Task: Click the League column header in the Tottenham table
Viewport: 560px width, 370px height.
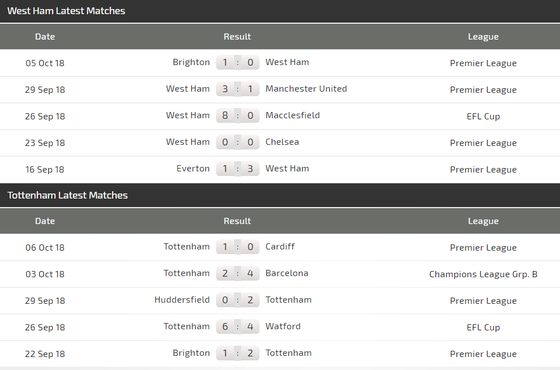Action: pyautogui.click(x=483, y=221)
